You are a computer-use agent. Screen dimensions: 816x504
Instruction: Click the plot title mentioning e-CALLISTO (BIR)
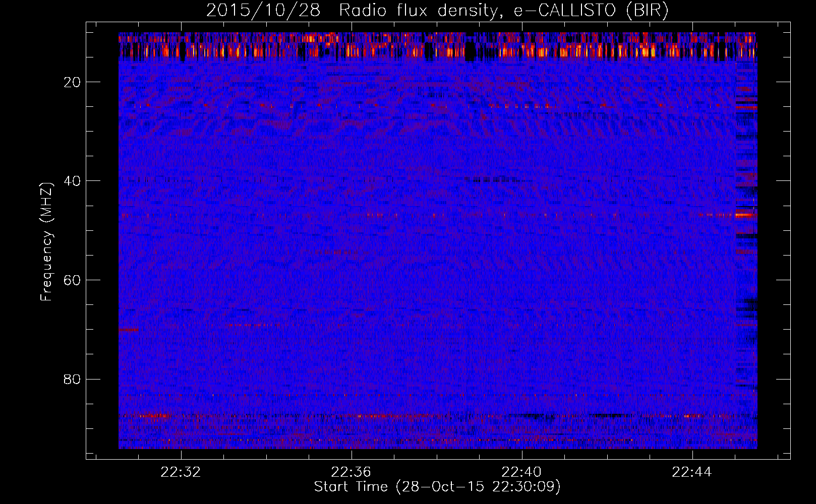pyautogui.click(x=437, y=11)
